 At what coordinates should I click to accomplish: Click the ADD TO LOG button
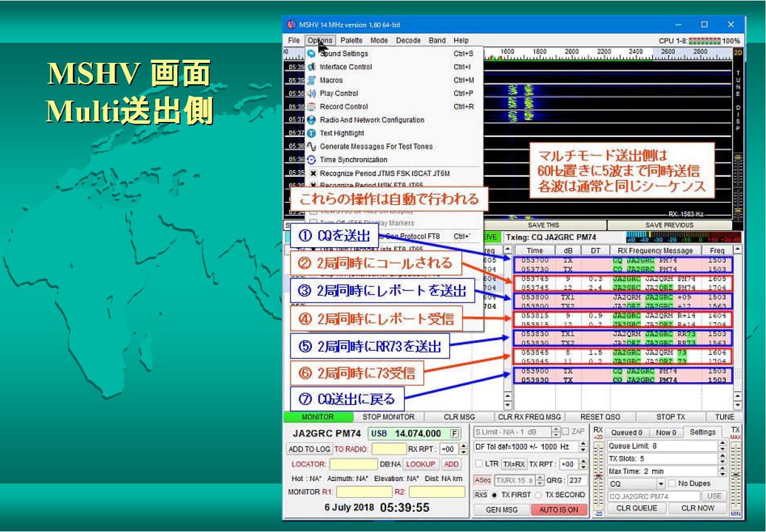[309, 449]
